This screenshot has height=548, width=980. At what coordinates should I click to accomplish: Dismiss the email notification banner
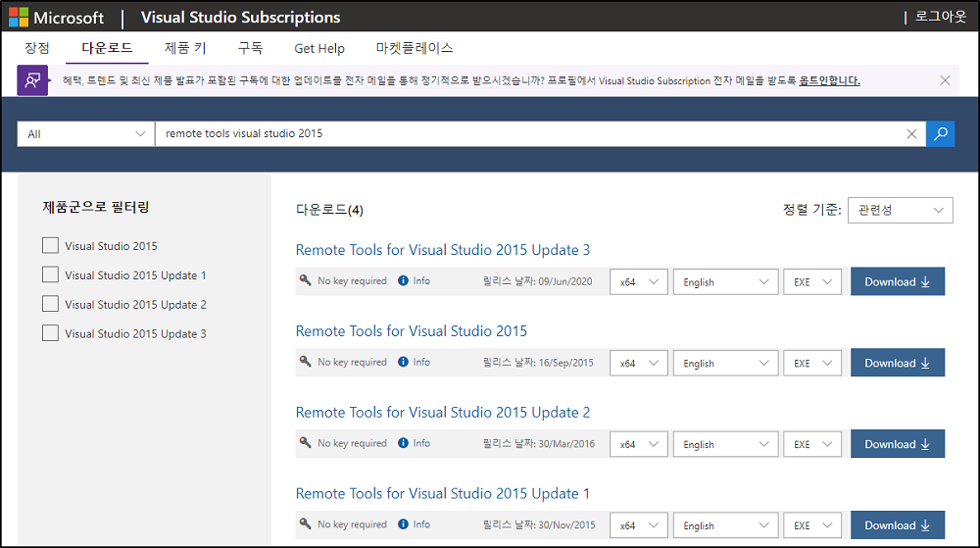(x=945, y=80)
